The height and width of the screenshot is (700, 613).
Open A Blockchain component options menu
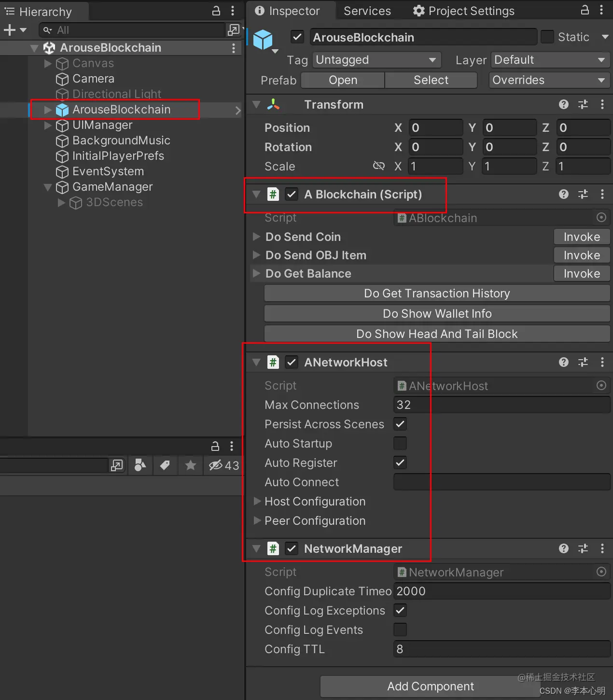pyautogui.click(x=602, y=194)
